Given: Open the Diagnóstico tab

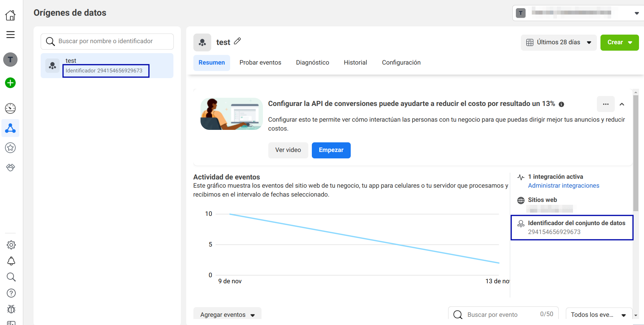Looking at the screenshot, I should [x=312, y=63].
